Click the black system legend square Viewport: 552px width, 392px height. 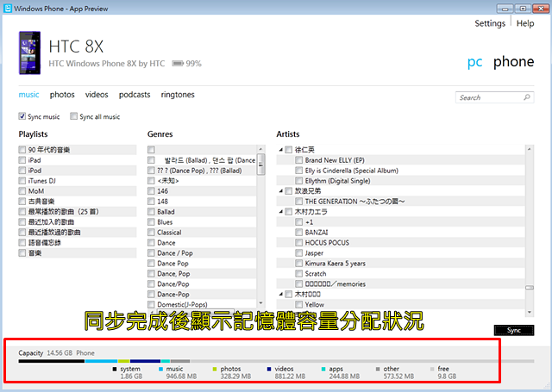coord(115,369)
